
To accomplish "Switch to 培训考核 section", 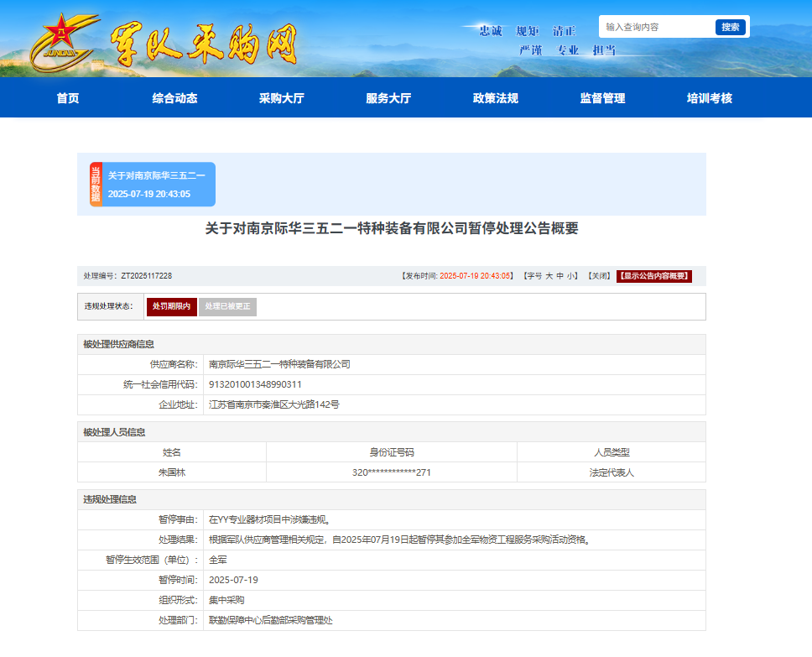I will (x=710, y=98).
